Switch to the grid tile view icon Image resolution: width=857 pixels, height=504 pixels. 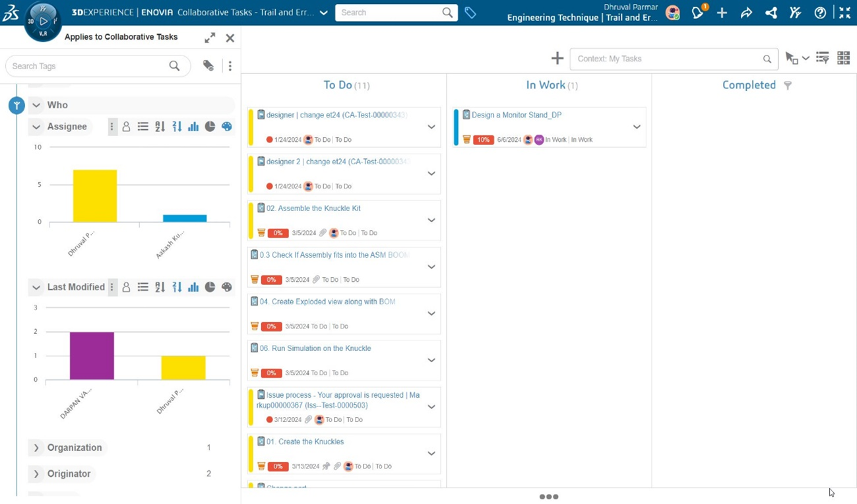[x=843, y=58]
